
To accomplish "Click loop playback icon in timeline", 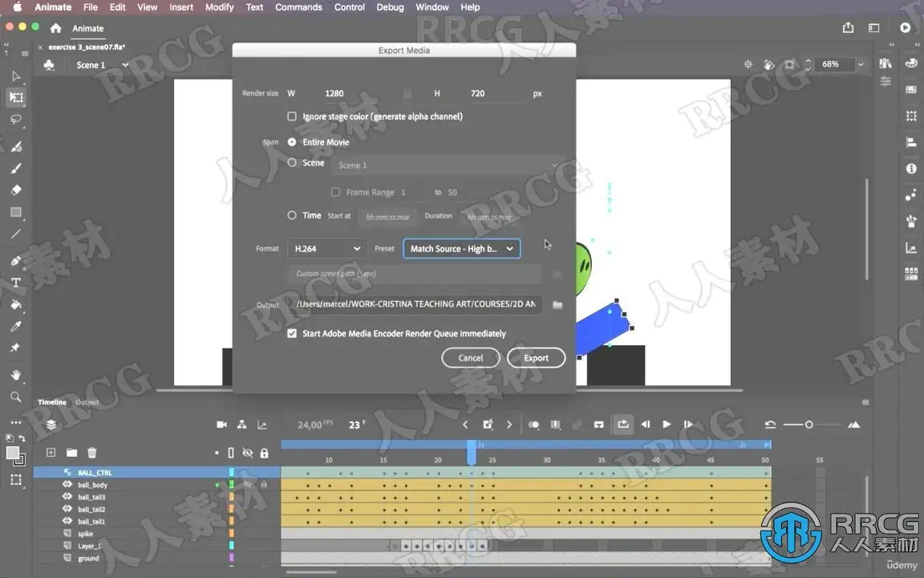I will (x=623, y=425).
